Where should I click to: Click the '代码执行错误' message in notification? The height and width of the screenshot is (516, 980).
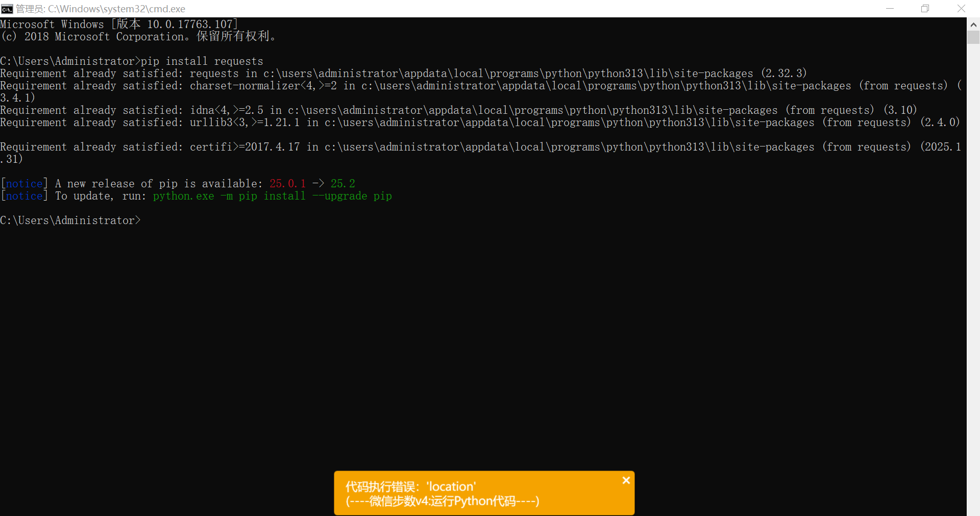pyautogui.click(x=410, y=486)
